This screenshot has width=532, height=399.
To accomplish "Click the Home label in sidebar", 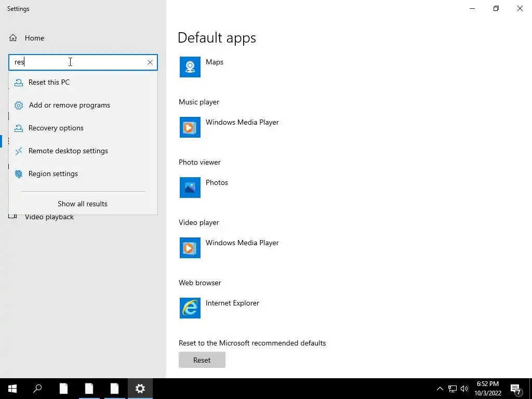I will (x=35, y=38).
